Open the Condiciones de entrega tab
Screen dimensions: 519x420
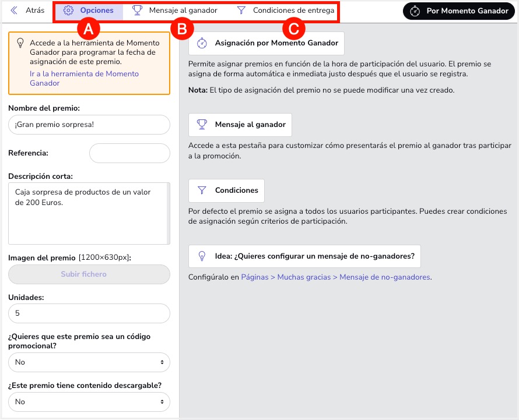293,10
